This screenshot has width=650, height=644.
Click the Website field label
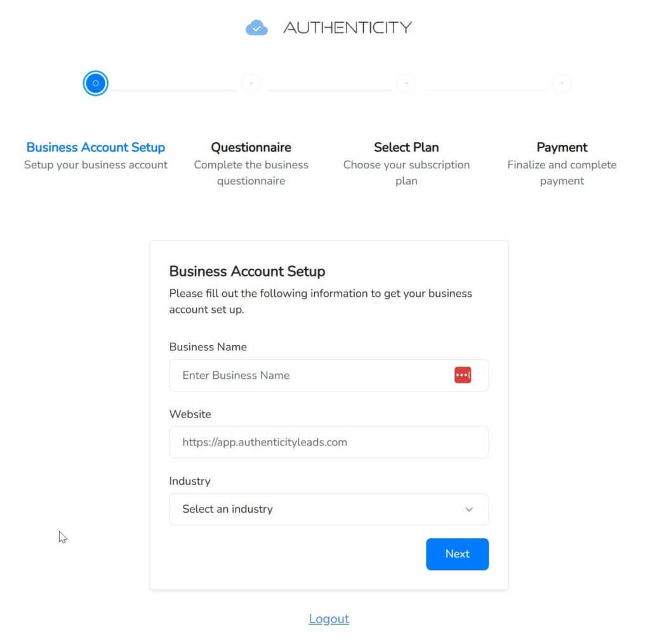tap(190, 414)
